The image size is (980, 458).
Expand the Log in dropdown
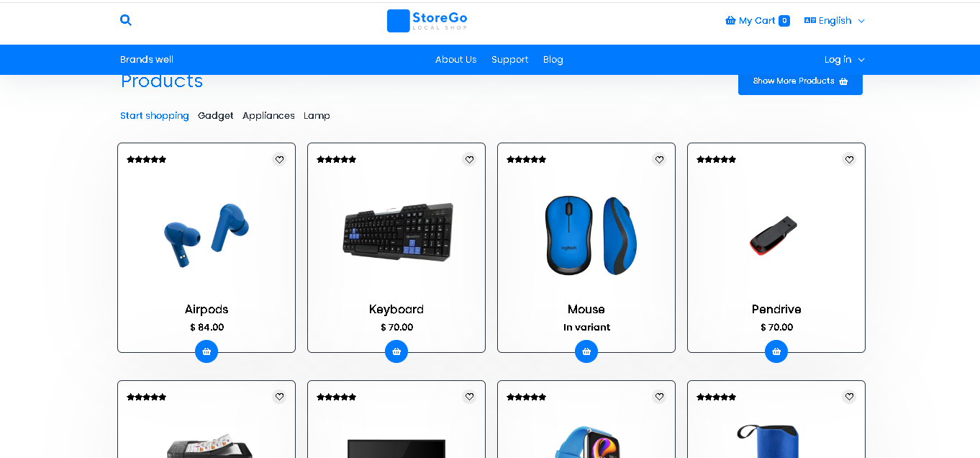coord(845,60)
